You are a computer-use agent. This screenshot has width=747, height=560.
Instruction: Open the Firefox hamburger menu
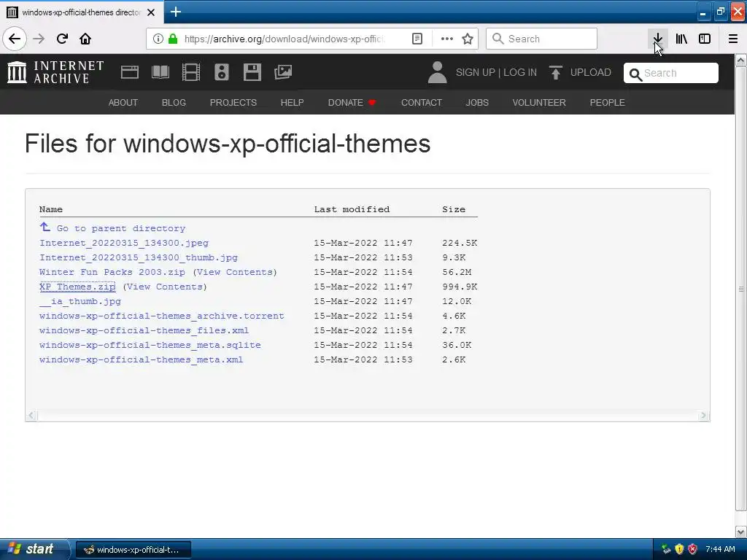pyautogui.click(x=733, y=39)
